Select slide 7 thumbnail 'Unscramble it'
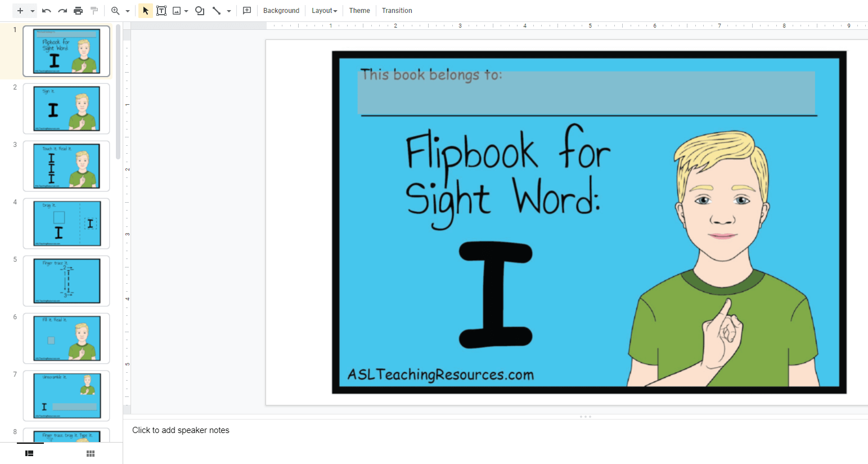Screen dimensions: 868x464 point(66,396)
